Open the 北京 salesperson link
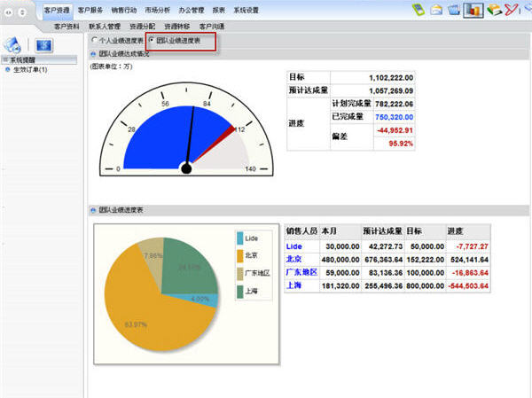Viewport: 532px width, 398px height. pos(293,259)
